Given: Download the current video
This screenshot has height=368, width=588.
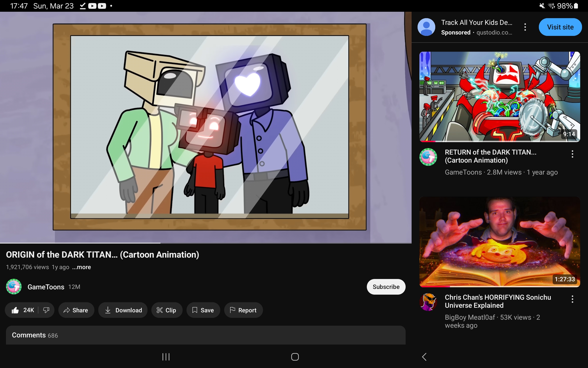Looking at the screenshot, I should point(123,310).
